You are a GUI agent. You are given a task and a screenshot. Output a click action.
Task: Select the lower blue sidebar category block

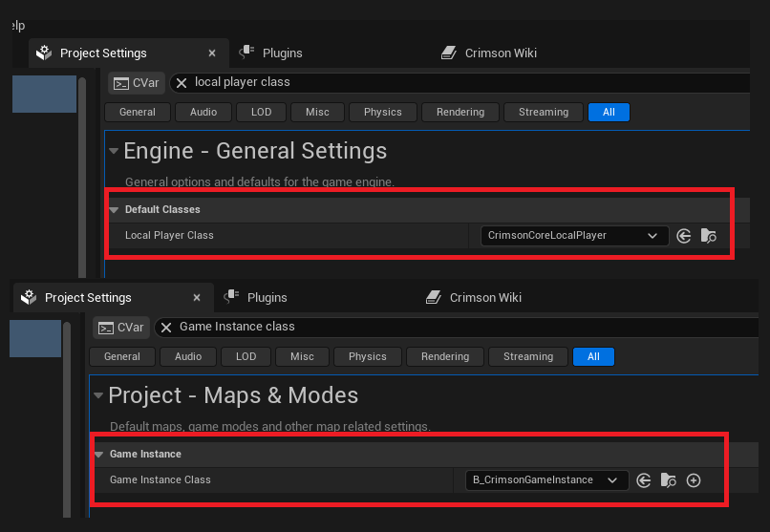point(35,339)
